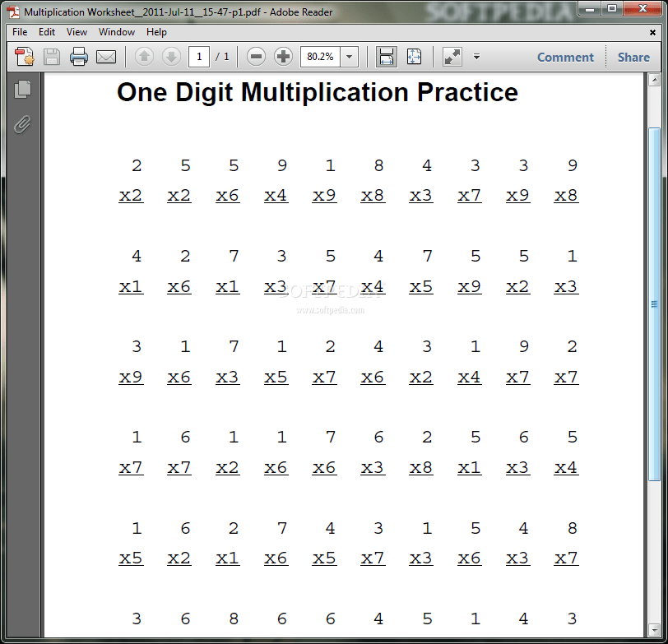Image resolution: width=668 pixels, height=644 pixels.
Task: Minimize the Adobe Reader window
Action: tap(590, 8)
